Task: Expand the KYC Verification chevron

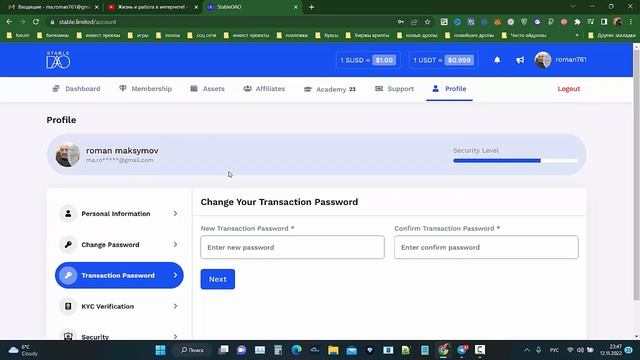Action: coord(175,306)
